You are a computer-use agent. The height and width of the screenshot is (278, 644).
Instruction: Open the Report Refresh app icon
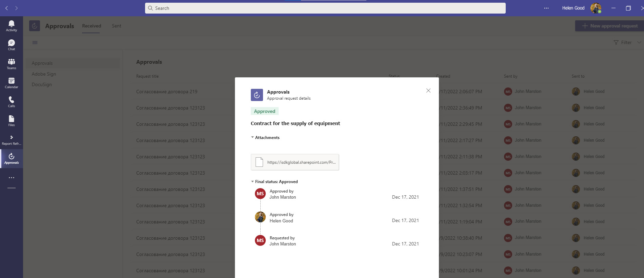pyautogui.click(x=11, y=139)
